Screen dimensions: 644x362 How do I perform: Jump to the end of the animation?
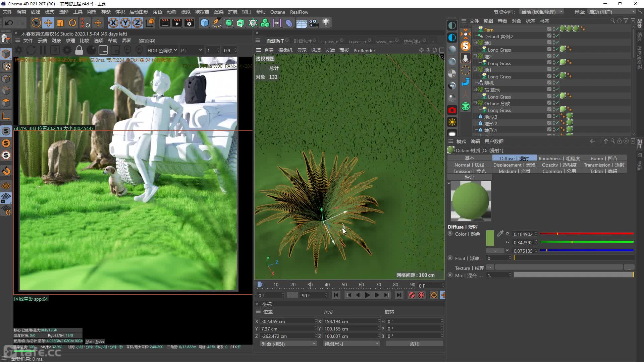point(398,295)
